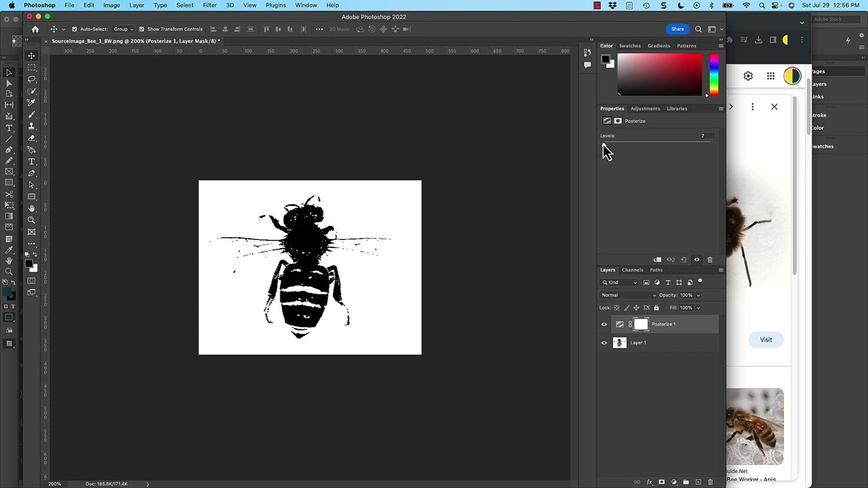Select the Path Selection tool

pyautogui.click(x=31, y=186)
